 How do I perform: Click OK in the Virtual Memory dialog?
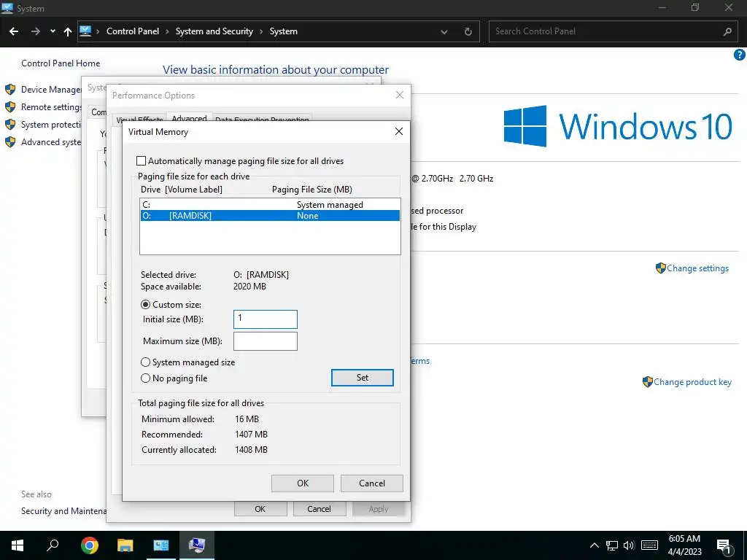point(303,483)
